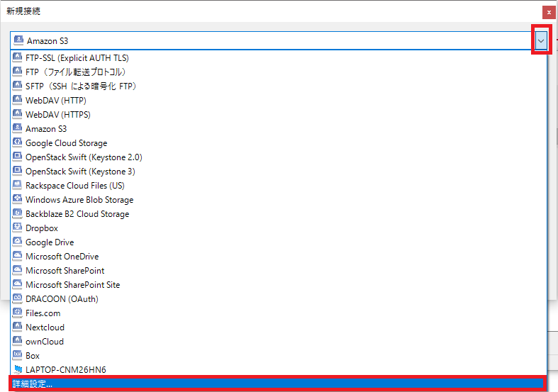This screenshot has height=392, width=558.
Task: Collapse the protocol dropdown with the arrow button
Action: tap(541, 40)
